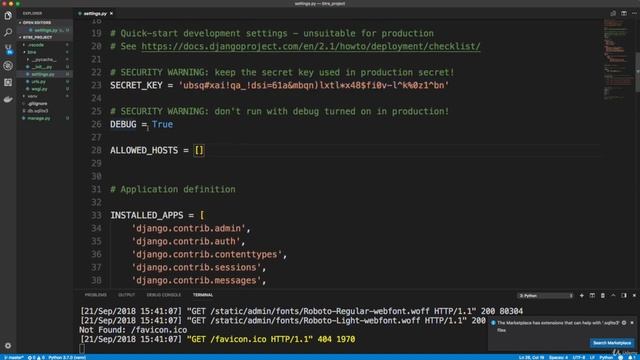
Task: Switch to the Debug Console tab
Action: tap(163, 295)
